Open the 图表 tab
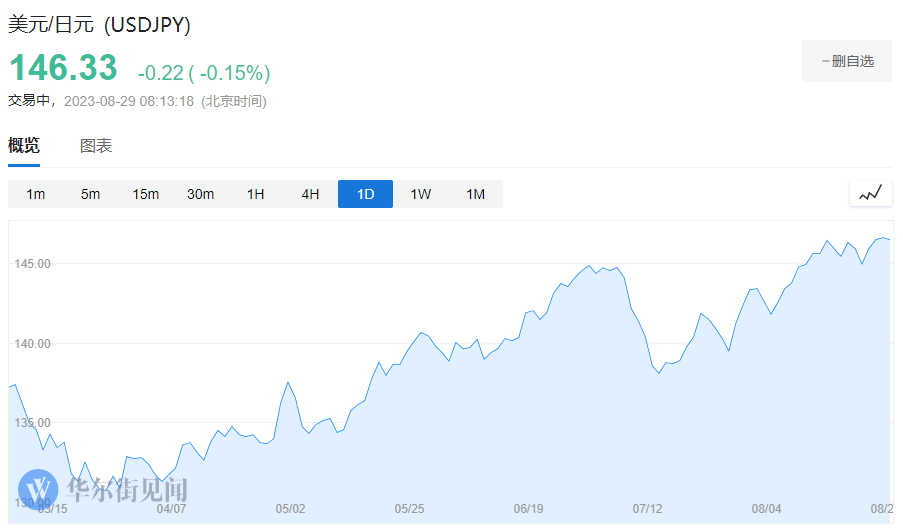903x532 pixels. tap(96, 146)
